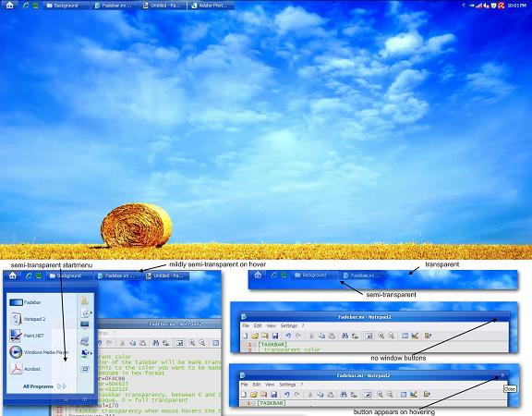Expand All Programs in the start menu

coord(44,386)
